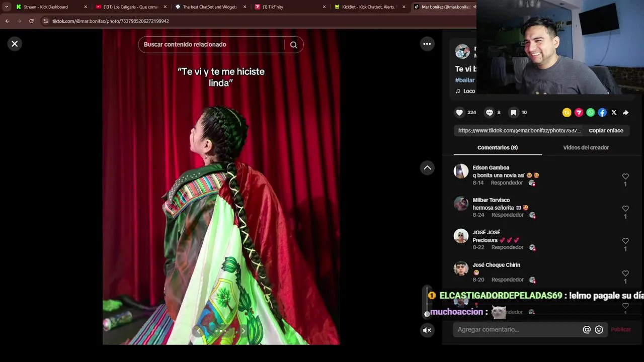The width and height of the screenshot is (644, 362).
Task: Click Responder under JOSÉ JOSÉ's comment
Action: tap(507, 247)
